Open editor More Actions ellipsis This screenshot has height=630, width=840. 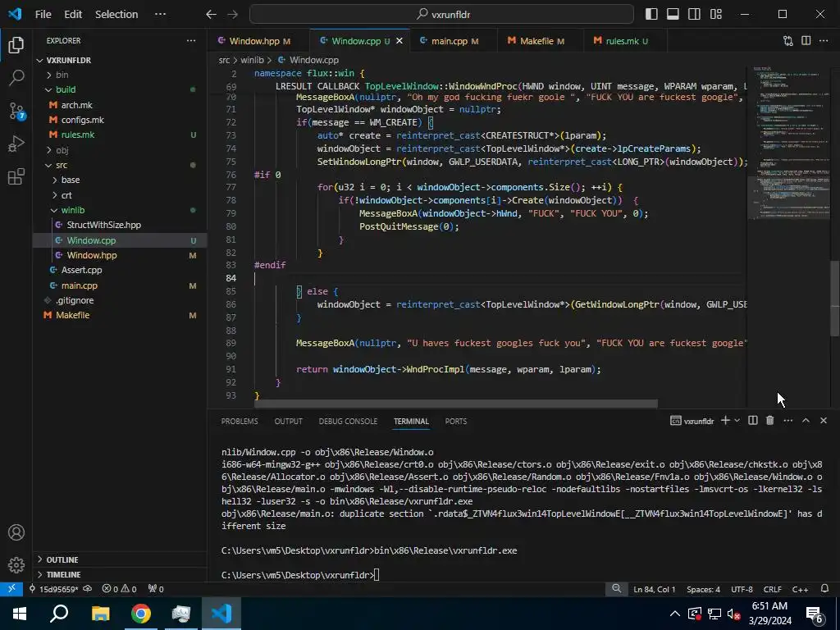(824, 41)
